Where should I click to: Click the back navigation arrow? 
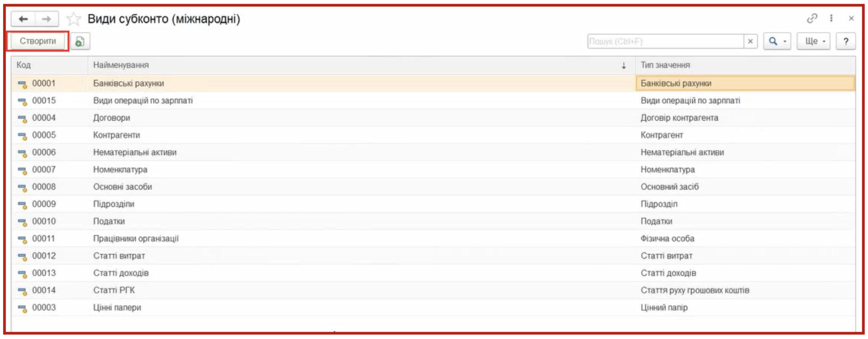(23, 19)
